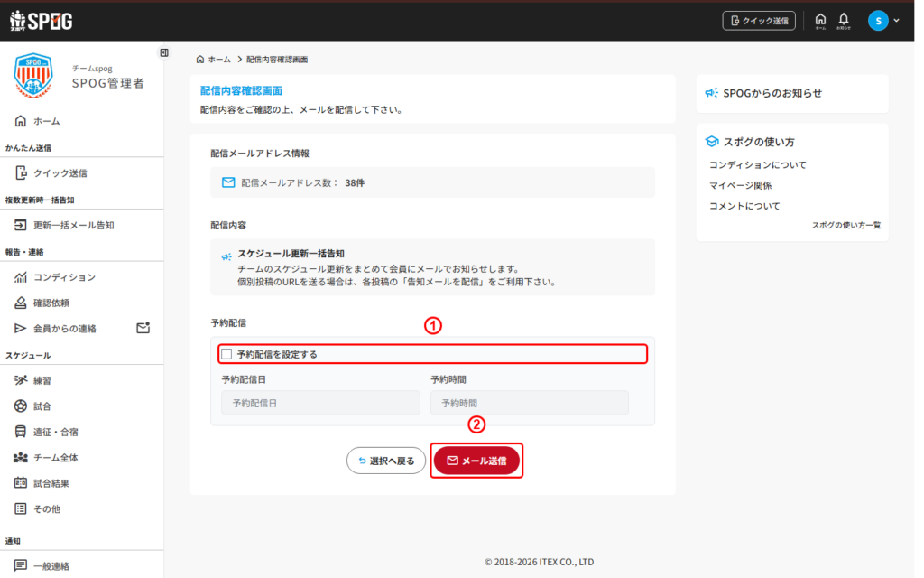
Task: Click the 更新一括メール告知 arrow icon
Action: pyautogui.click(x=21, y=225)
